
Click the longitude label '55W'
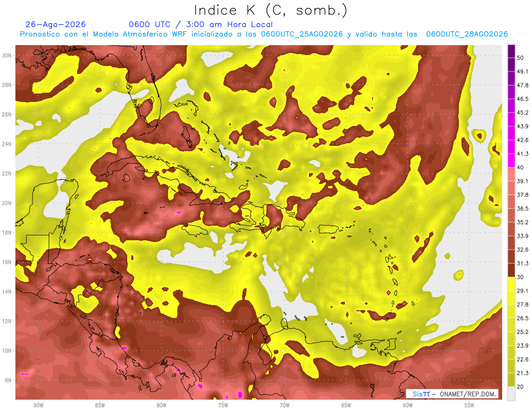[469, 405]
